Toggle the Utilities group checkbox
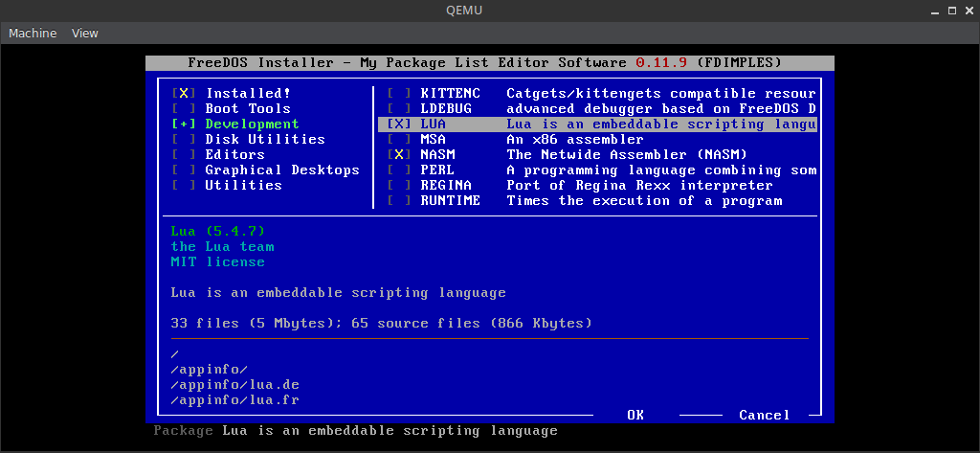This screenshot has width=980, height=453. [x=183, y=185]
